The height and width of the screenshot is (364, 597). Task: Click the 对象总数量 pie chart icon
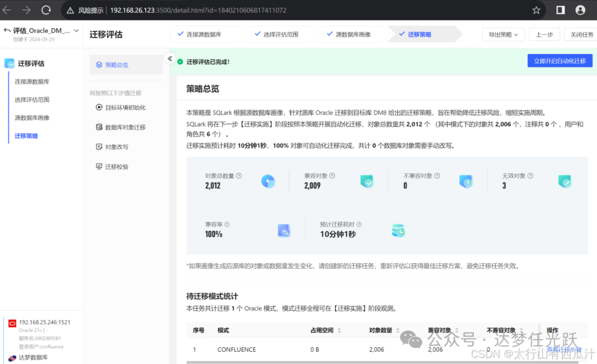tap(268, 181)
